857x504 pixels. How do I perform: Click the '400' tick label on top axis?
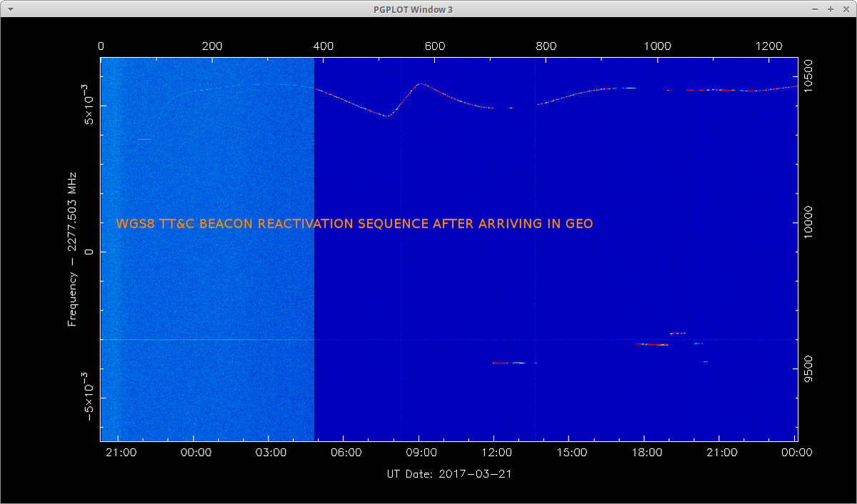click(x=323, y=46)
